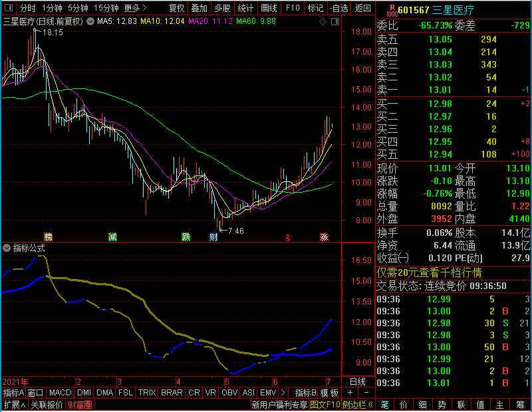The image size is (532, 412).
Task: Remove stock via -自选 button
Action: 339,8
